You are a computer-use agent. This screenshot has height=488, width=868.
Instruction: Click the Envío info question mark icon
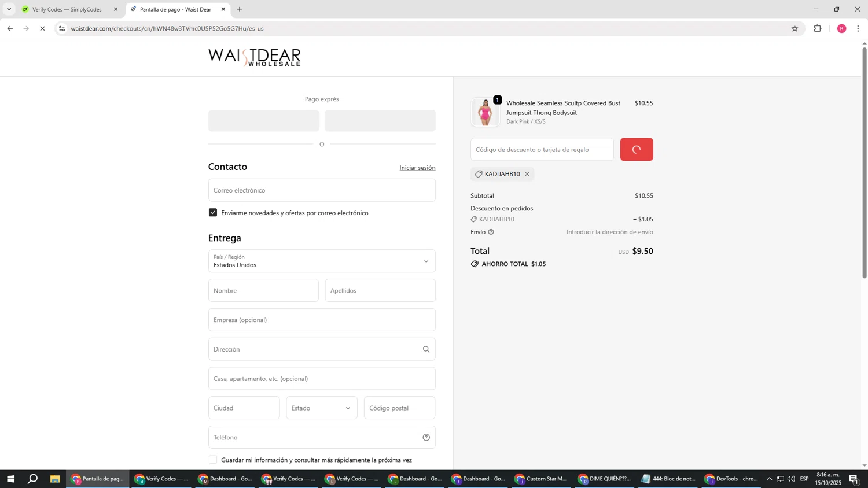pyautogui.click(x=491, y=232)
